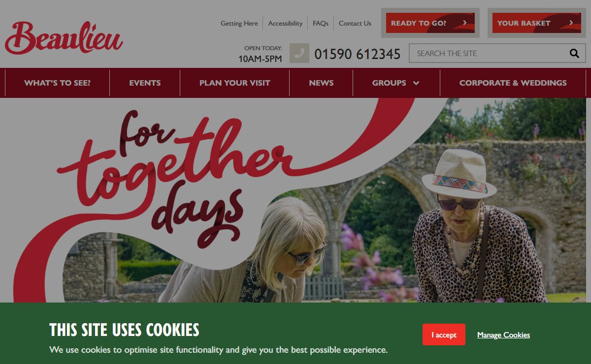Open the Getting Here link
The width and height of the screenshot is (591, 364).
tap(239, 23)
